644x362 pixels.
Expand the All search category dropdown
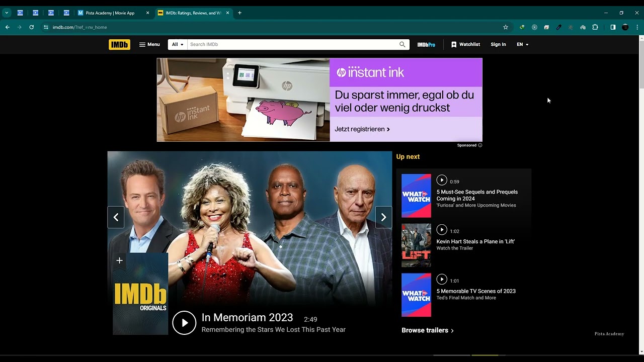tap(178, 44)
